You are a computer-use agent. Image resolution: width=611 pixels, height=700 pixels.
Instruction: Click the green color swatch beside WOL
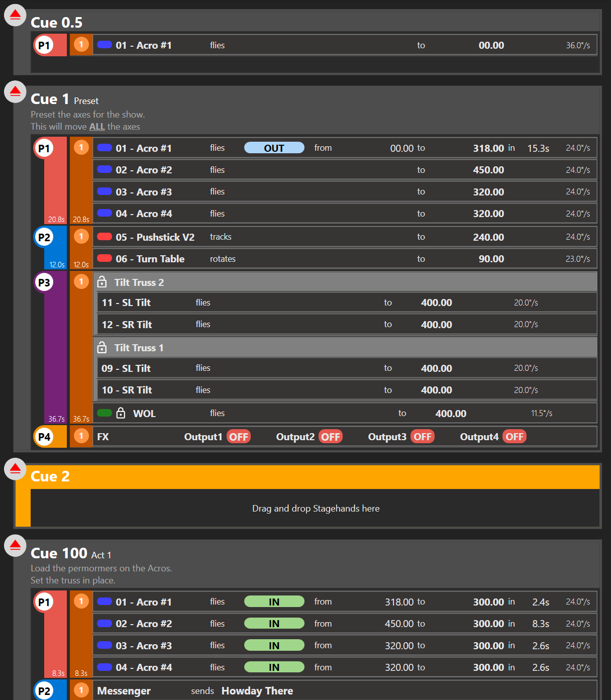[x=105, y=413]
